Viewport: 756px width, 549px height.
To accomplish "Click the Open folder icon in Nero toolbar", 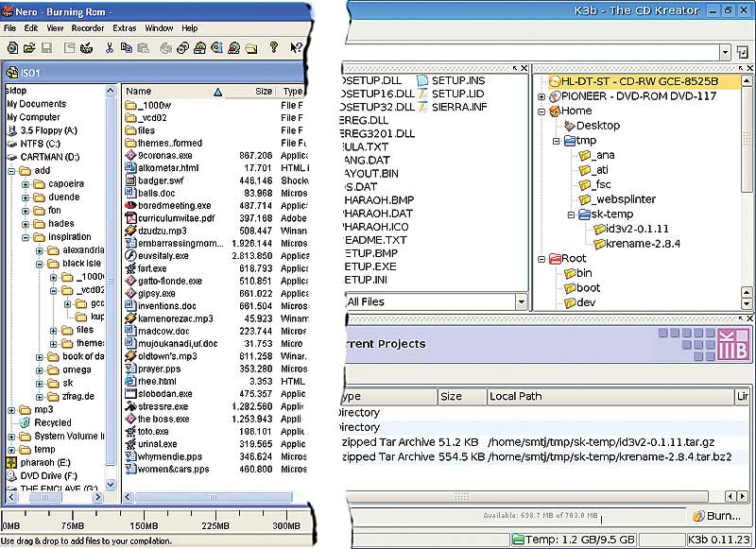I will tap(29, 47).
